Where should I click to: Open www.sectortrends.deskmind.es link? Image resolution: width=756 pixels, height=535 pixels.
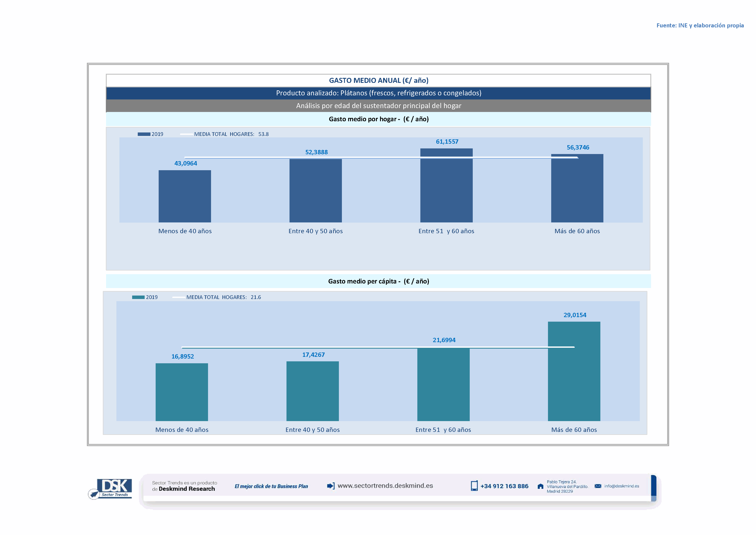pyautogui.click(x=385, y=486)
